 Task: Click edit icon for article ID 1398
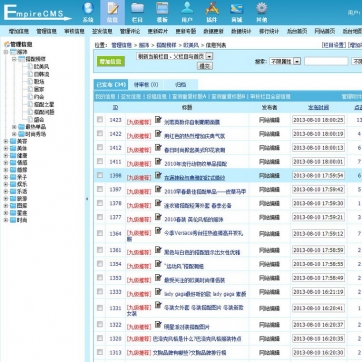pyautogui.click(x=158, y=175)
